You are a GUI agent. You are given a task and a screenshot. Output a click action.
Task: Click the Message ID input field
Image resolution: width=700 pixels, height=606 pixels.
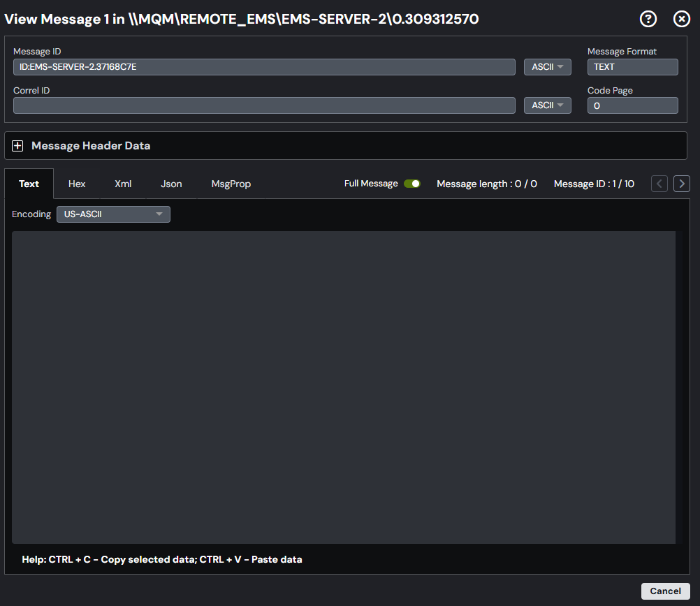pyautogui.click(x=264, y=67)
